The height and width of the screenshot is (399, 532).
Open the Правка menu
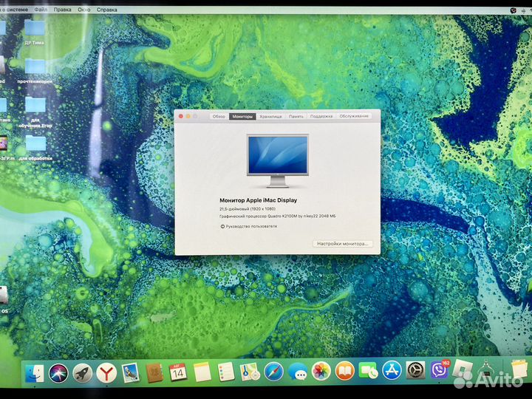(x=62, y=10)
